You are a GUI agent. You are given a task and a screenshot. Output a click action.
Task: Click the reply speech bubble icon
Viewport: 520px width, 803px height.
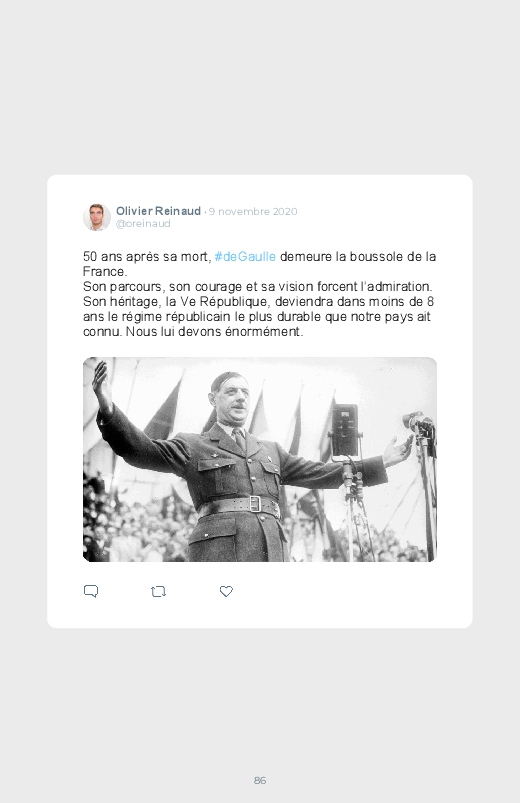click(91, 591)
